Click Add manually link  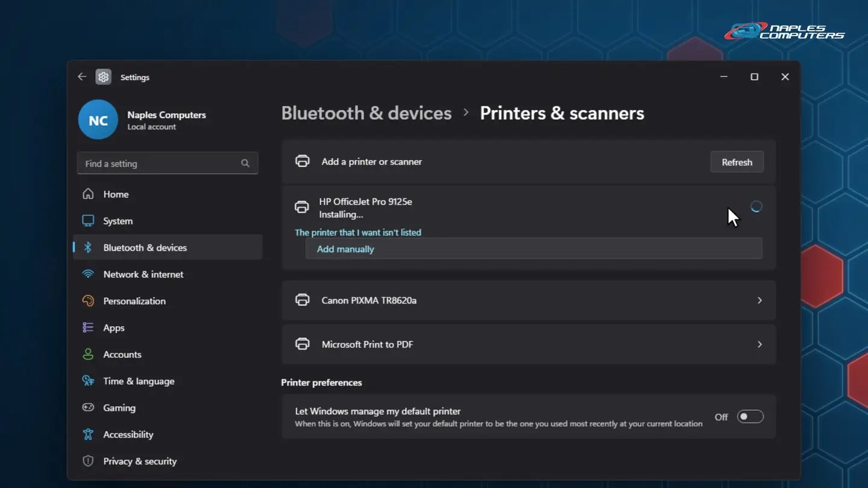(345, 249)
